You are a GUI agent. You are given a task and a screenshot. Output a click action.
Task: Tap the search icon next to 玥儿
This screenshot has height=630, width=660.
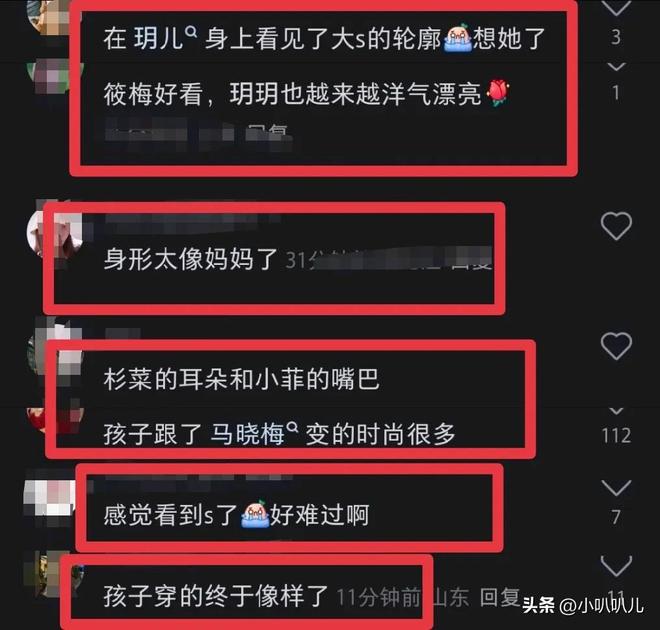click(191, 32)
